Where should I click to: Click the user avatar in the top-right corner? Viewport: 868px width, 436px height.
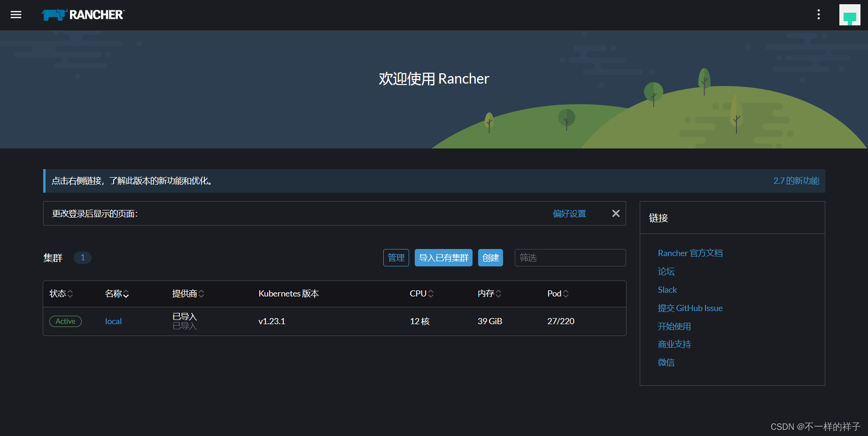click(x=850, y=15)
